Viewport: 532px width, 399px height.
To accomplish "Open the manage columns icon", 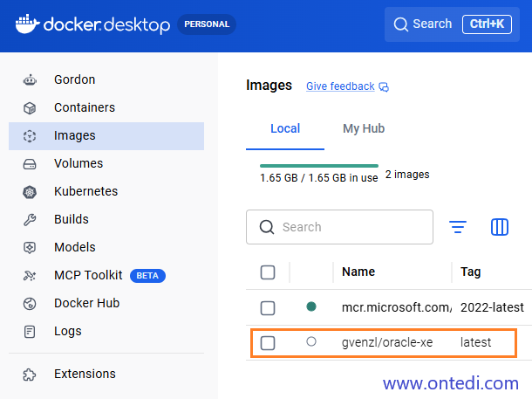I will pos(500,227).
